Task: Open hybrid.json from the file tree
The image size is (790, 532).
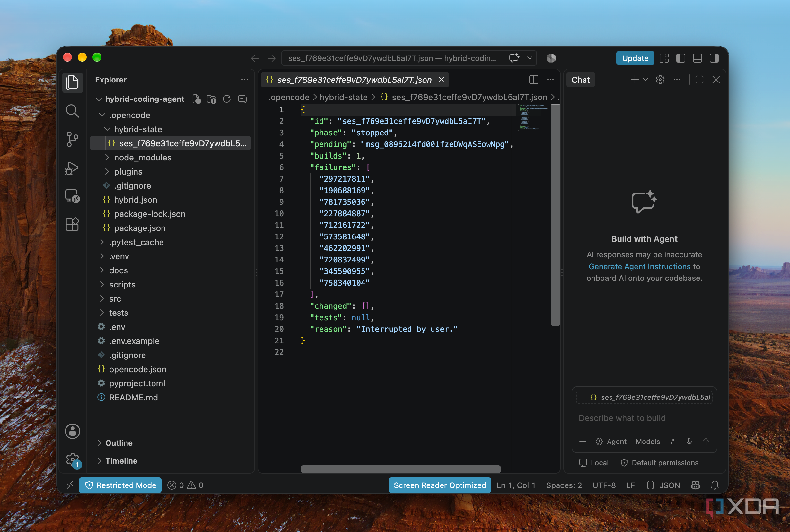Action: (x=136, y=200)
